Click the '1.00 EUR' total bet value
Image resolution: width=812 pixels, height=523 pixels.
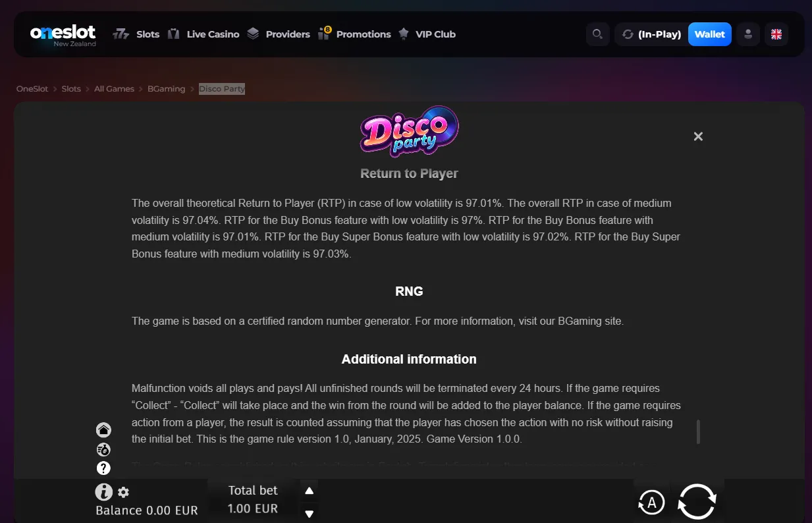click(x=253, y=509)
